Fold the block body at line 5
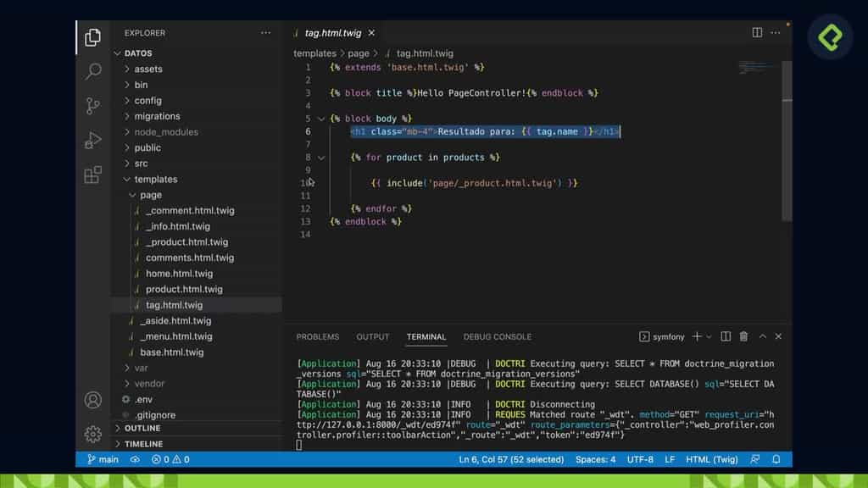Viewport: 868px width, 488px height. pos(320,119)
